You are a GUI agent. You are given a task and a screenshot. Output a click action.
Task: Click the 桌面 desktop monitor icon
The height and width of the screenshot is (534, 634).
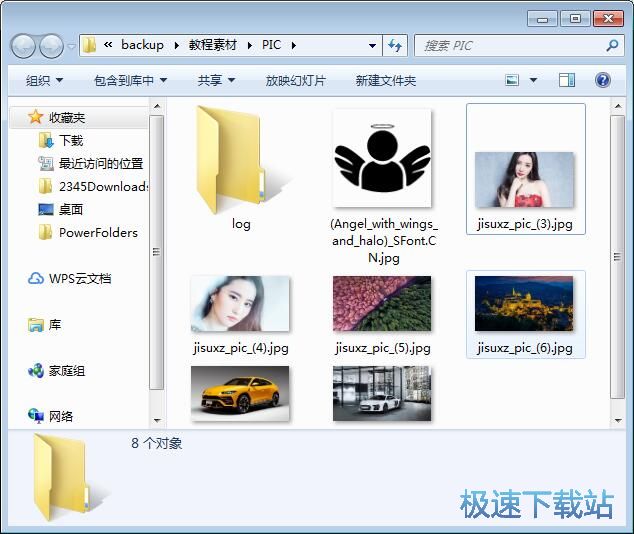point(46,209)
